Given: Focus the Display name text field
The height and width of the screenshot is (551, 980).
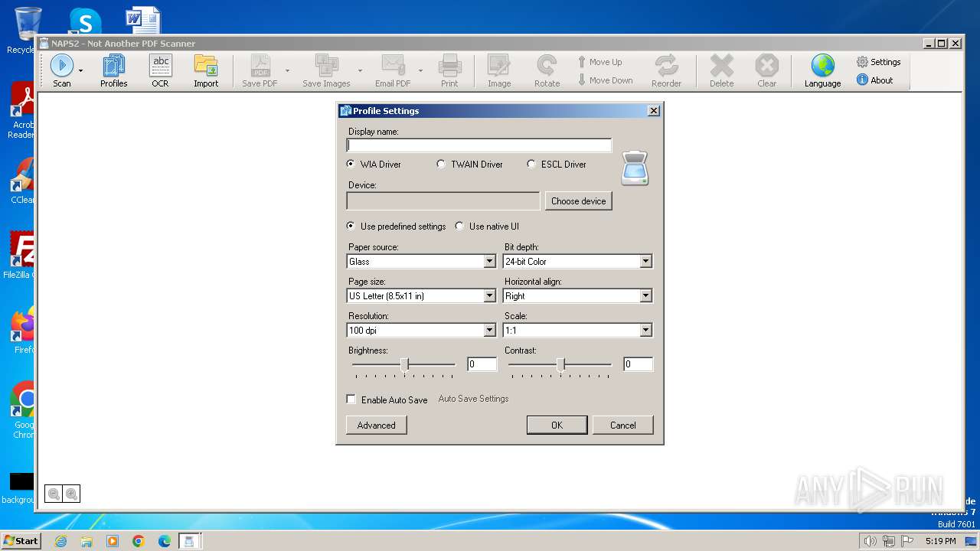Looking at the screenshot, I should coord(479,145).
